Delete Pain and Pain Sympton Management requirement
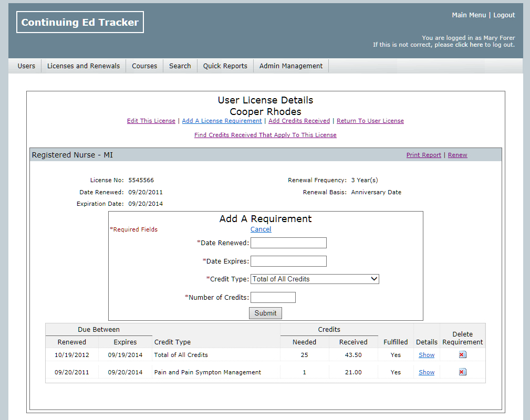 click(462, 372)
